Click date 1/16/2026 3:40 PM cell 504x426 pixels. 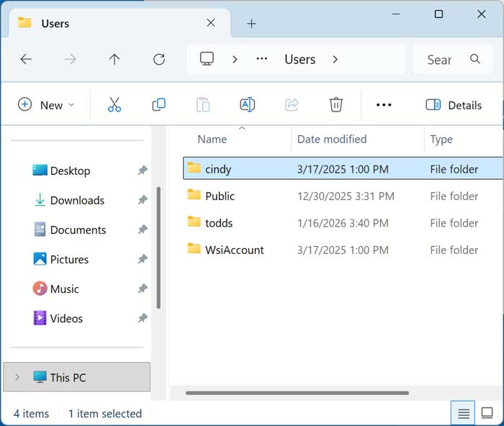tap(343, 223)
